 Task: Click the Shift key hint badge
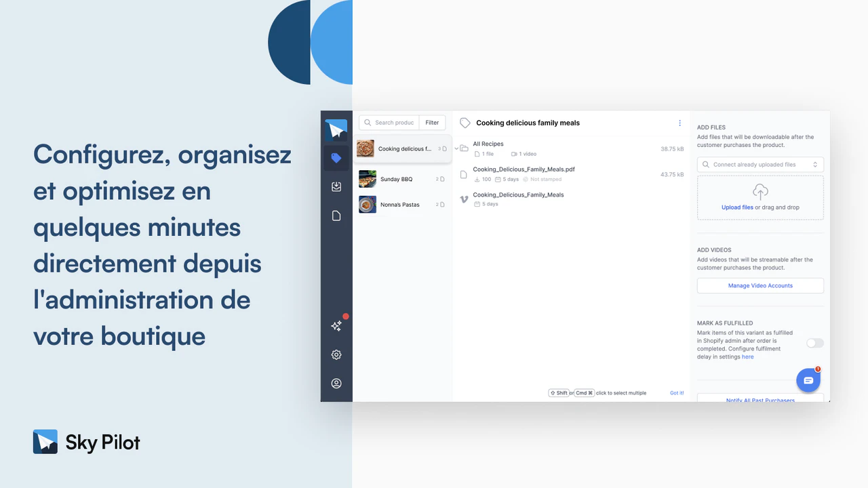pos(559,393)
